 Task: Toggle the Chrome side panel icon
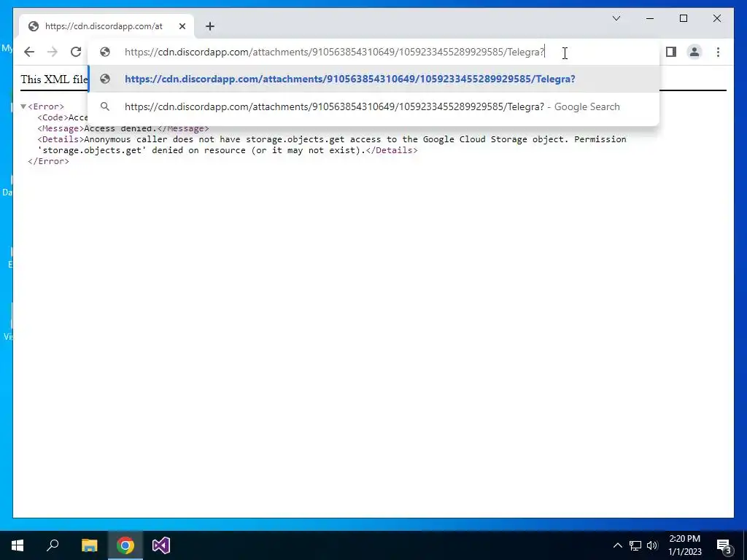671,52
